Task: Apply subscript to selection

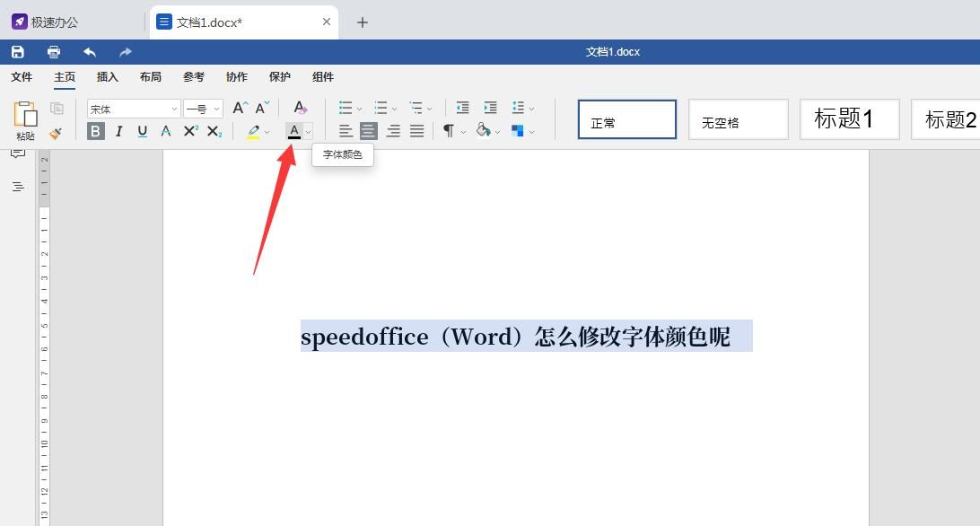Action: click(x=212, y=131)
